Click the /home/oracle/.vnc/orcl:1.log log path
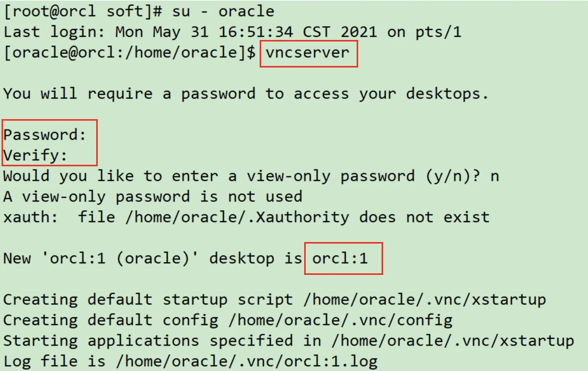Screen dimensions: 588x371 pos(247,361)
